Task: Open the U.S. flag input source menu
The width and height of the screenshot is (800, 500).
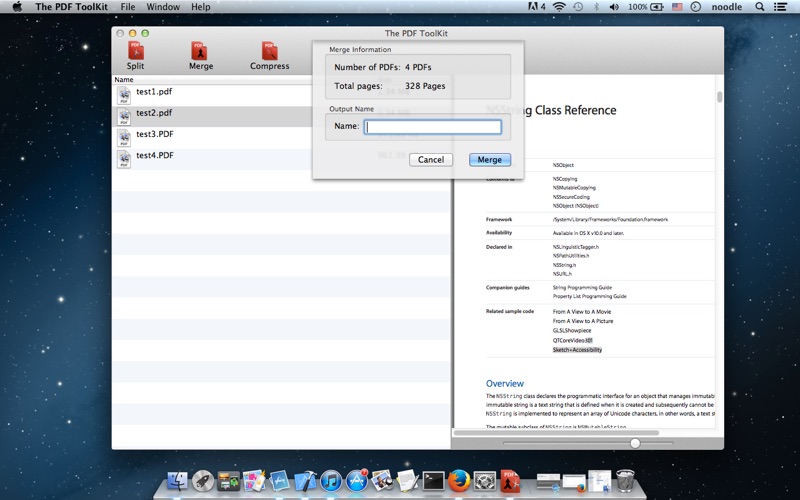Action: (677, 7)
